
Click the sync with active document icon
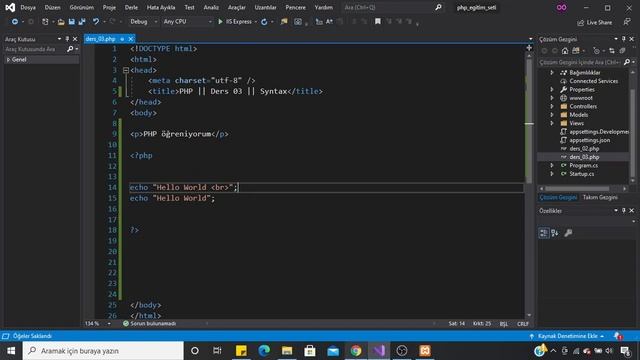pos(611,51)
